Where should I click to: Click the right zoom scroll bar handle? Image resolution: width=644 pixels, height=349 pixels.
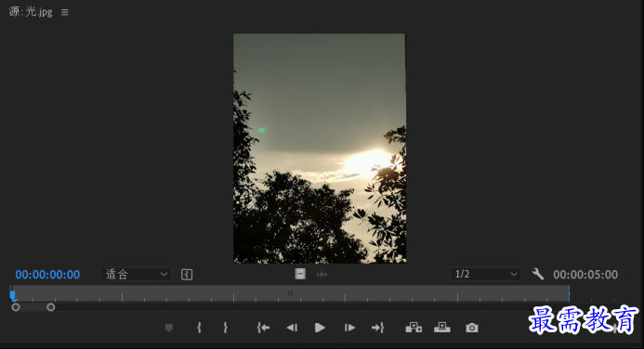50,307
